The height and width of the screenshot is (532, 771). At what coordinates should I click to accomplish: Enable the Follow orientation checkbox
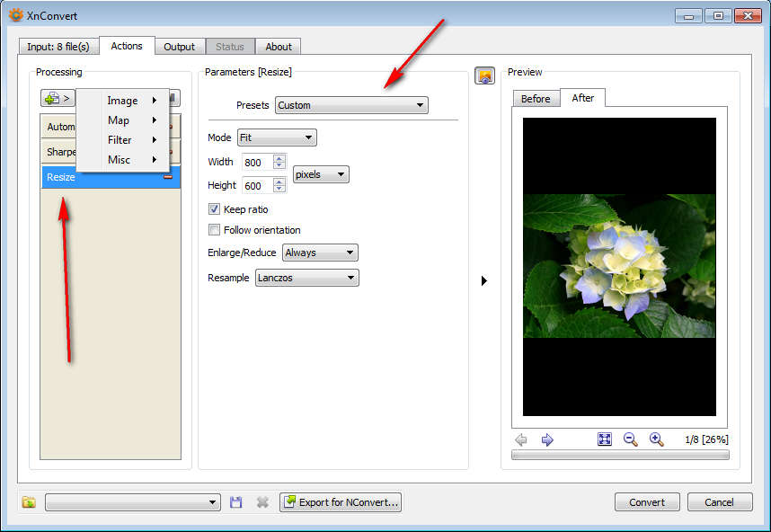point(215,230)
